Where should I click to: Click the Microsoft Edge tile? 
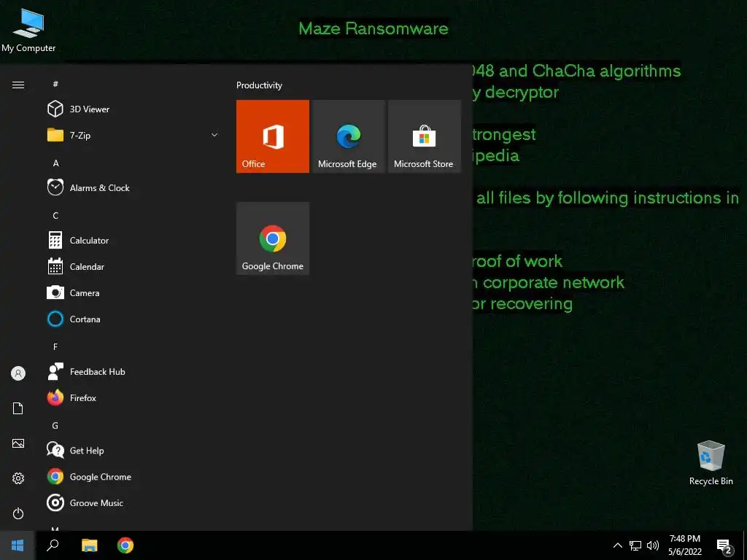[348, 136]
